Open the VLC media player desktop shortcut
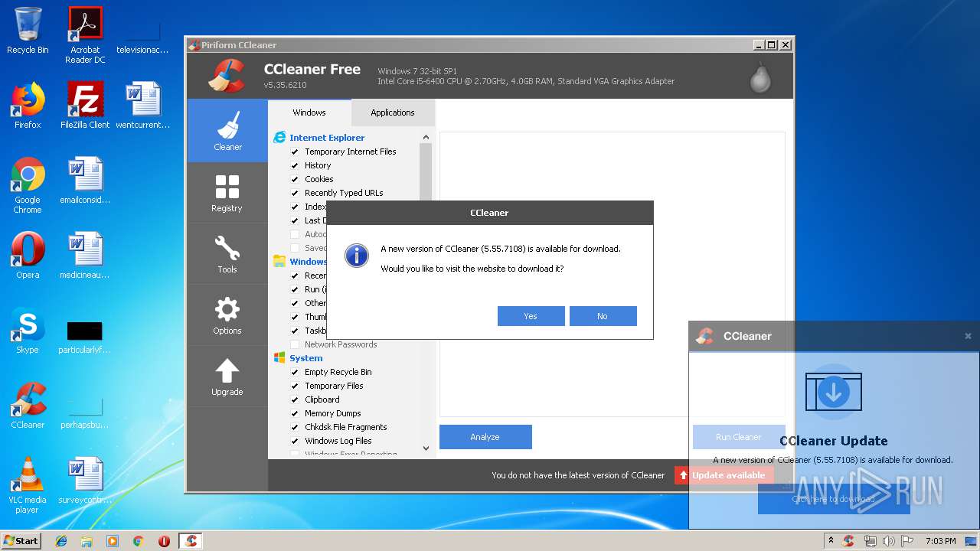This screenshot has width=980, height=551. tap(28, 485)
